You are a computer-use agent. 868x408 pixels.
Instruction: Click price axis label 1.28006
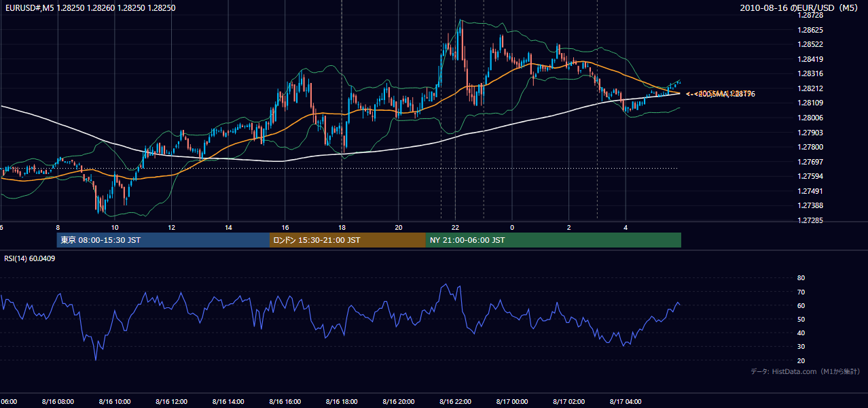point(811,118)
